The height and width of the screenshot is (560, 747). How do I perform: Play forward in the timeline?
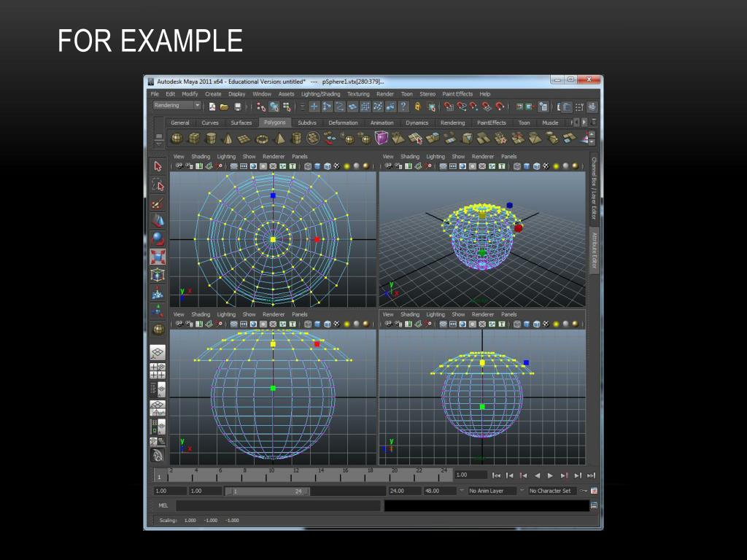550,475
